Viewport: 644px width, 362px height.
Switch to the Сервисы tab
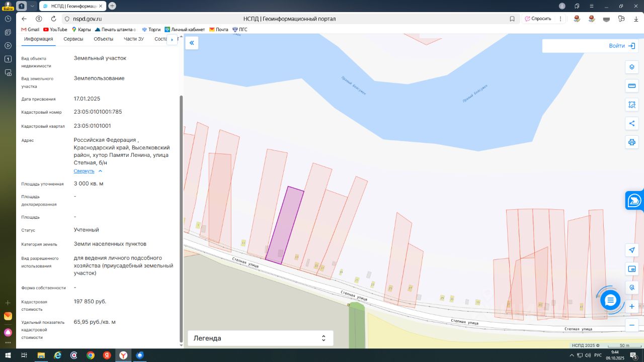coord(73,39)
